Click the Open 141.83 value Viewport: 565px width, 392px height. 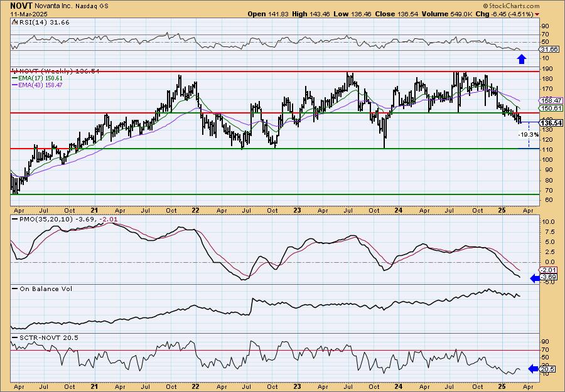(x=268, y=14)
